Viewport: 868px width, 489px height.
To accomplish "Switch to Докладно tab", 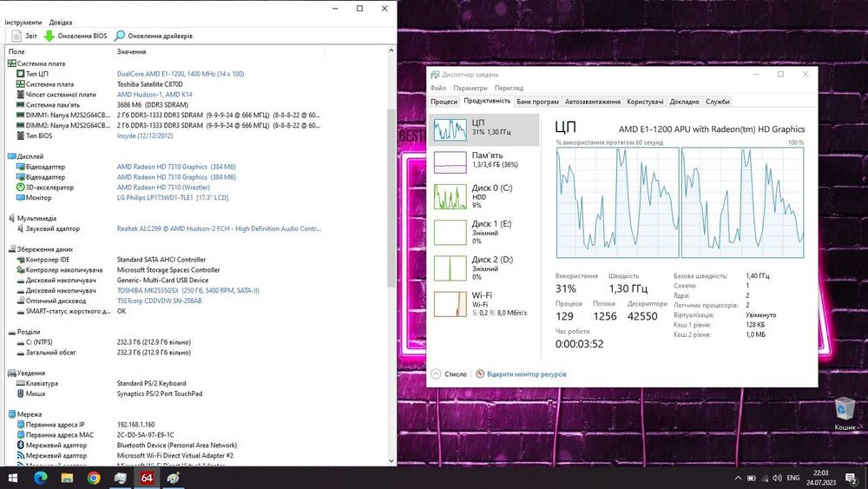I will (x=684, y=102).
